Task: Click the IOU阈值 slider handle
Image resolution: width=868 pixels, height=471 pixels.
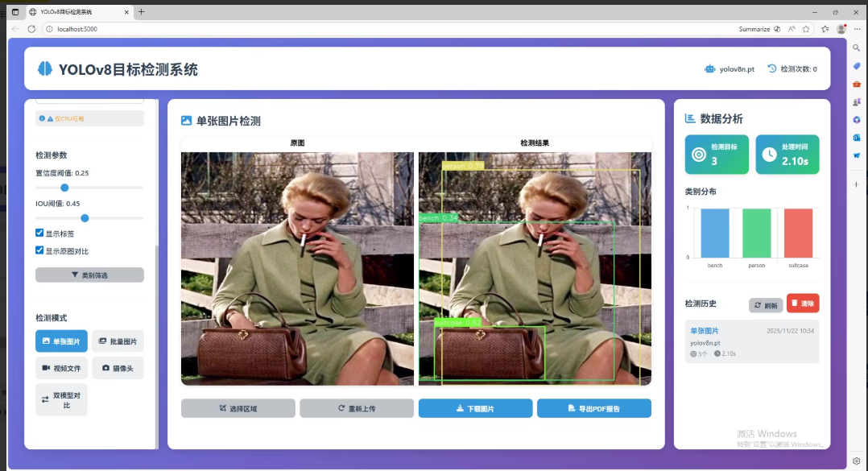Action: coord(85,218)
